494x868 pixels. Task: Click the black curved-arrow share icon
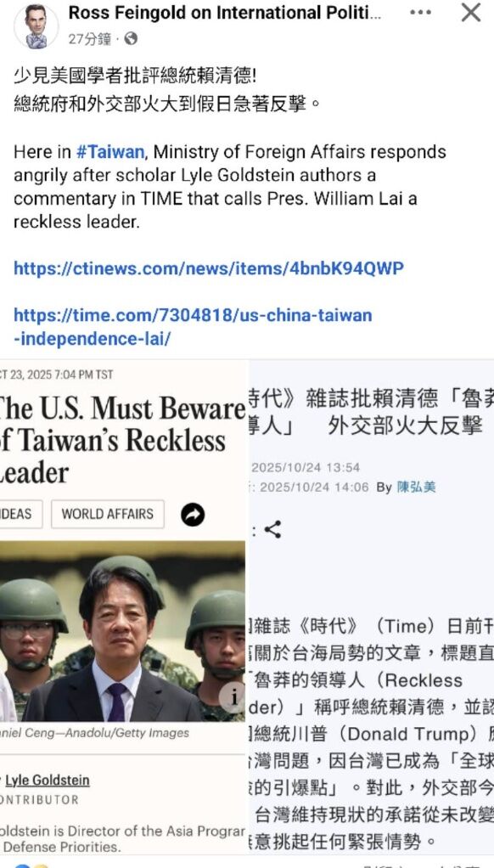coord(193,515)
